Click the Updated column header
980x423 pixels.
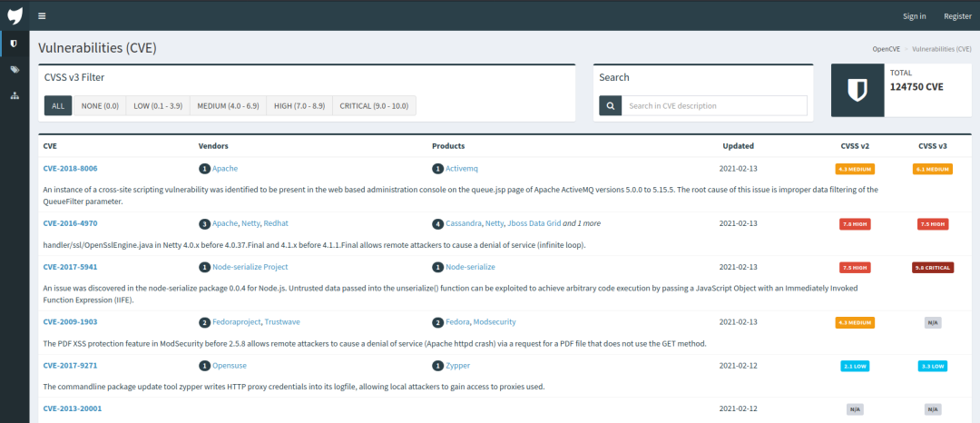pos(738,146)
